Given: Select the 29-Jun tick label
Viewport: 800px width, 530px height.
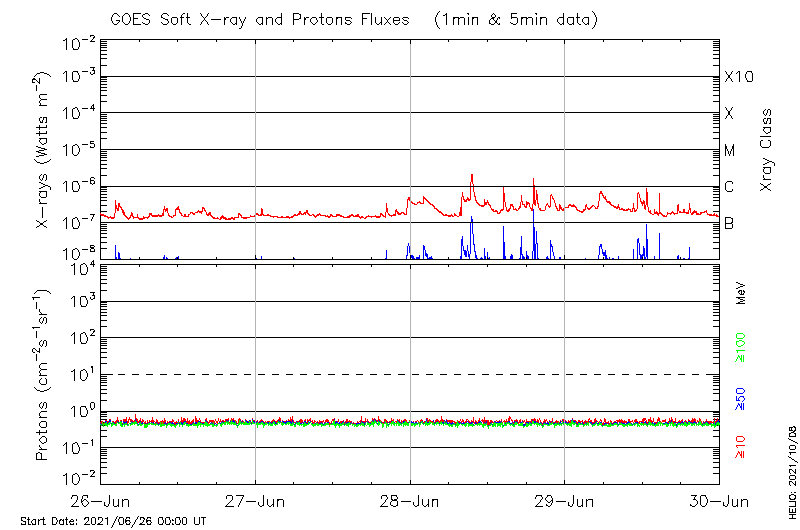Looking at the screenshot, I should coord(565,499).
